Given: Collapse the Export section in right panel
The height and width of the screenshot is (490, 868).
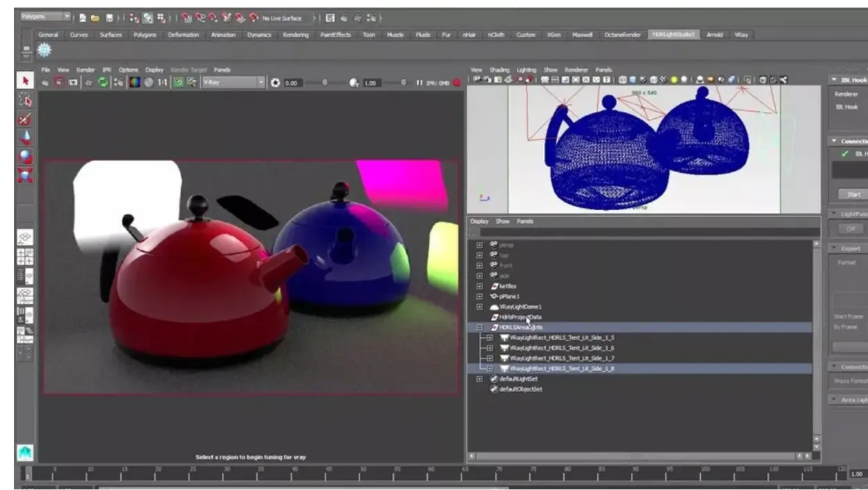Looking at the screenshot, I should click(x=834, y=248).
